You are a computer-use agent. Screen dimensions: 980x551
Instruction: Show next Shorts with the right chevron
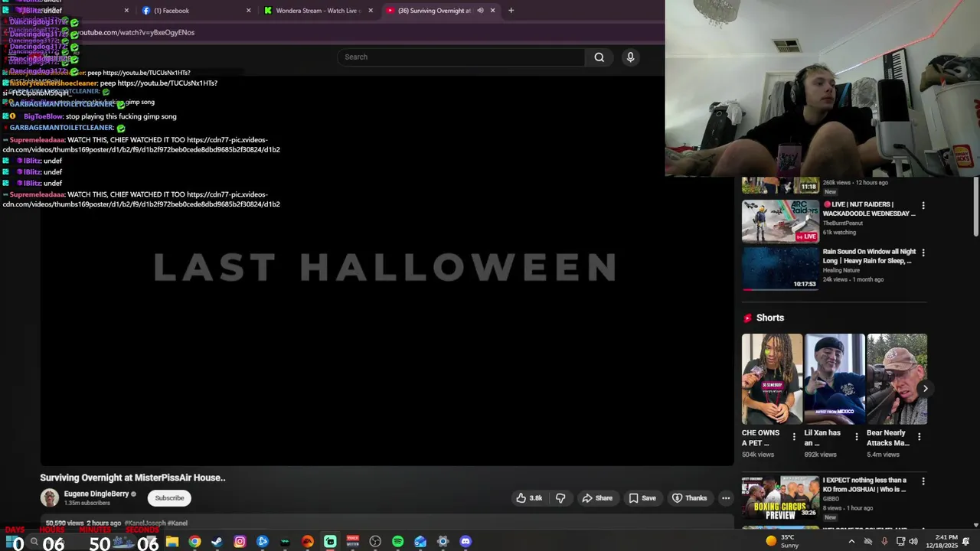[x=925, y=389]
